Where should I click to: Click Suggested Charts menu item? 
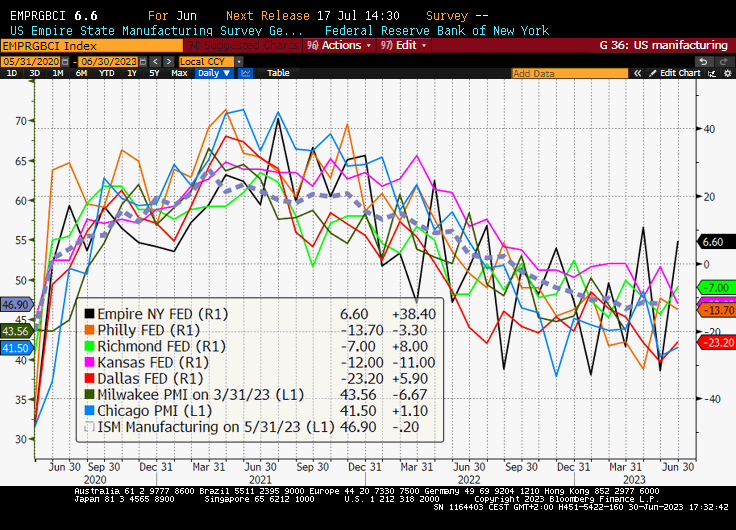[243, 45]
